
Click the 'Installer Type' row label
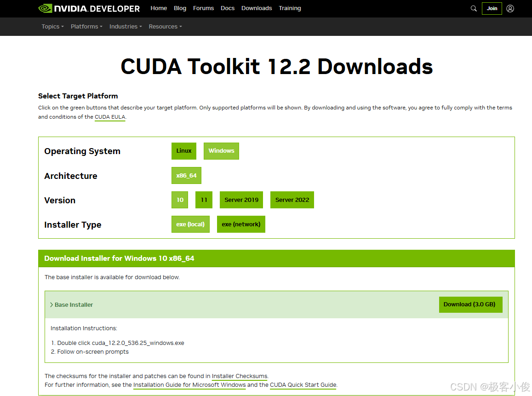pos(73,224)
